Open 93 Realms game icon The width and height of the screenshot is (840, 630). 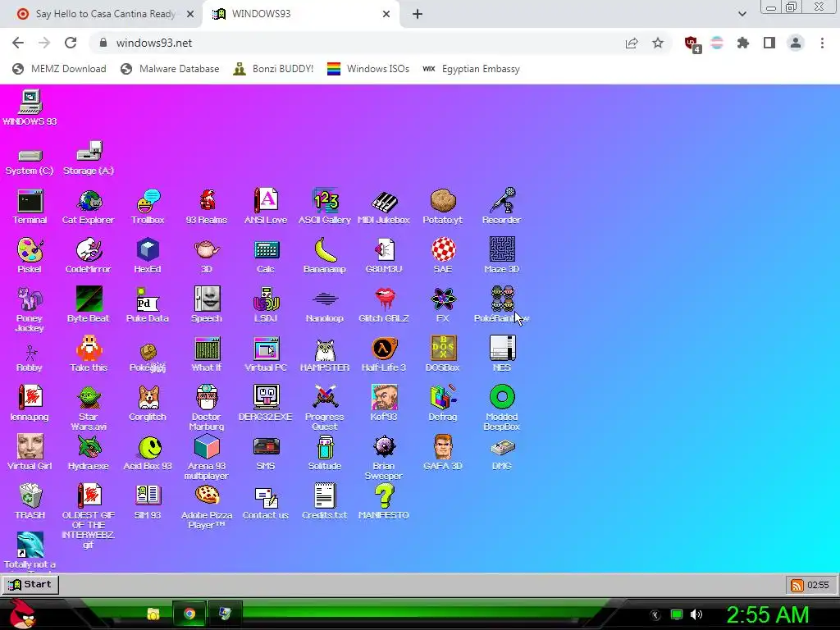[207, 206]
